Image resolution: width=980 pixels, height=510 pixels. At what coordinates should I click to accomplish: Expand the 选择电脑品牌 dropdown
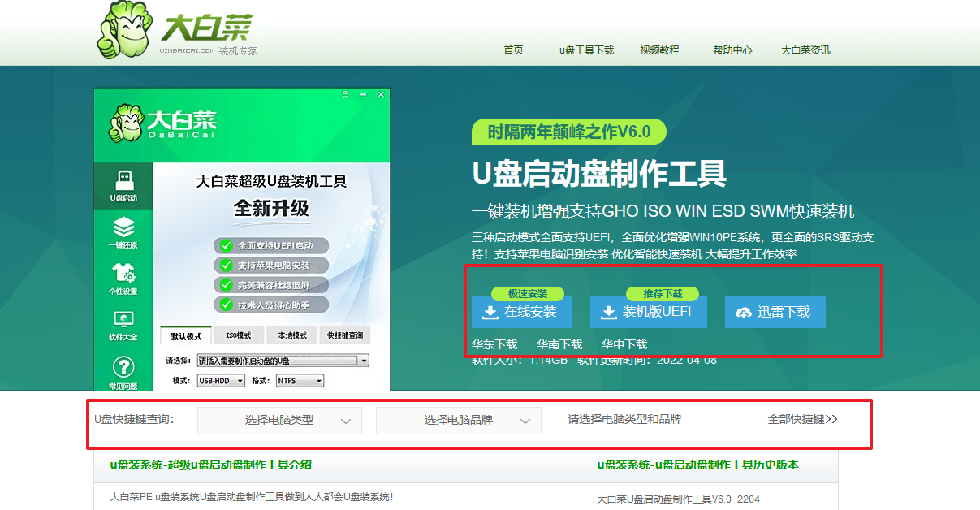[x=458, y=421]
